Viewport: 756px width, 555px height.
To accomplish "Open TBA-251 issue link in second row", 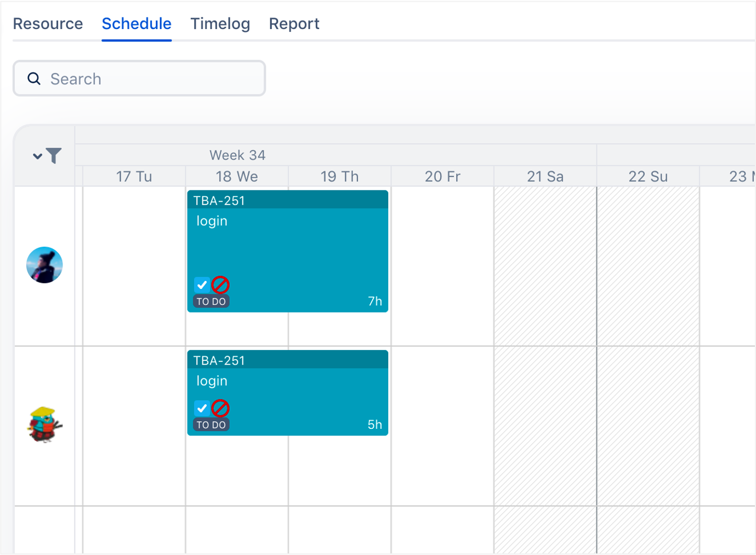I will pos(219,360).
